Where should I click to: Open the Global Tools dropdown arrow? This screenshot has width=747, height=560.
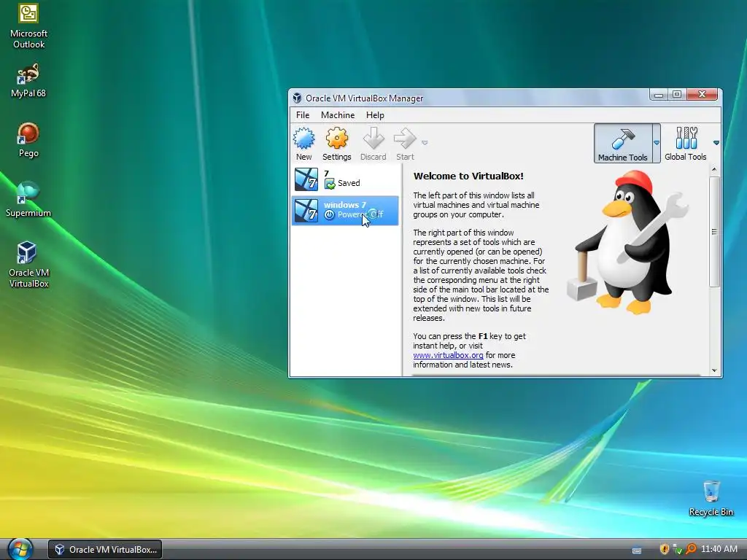716,143
